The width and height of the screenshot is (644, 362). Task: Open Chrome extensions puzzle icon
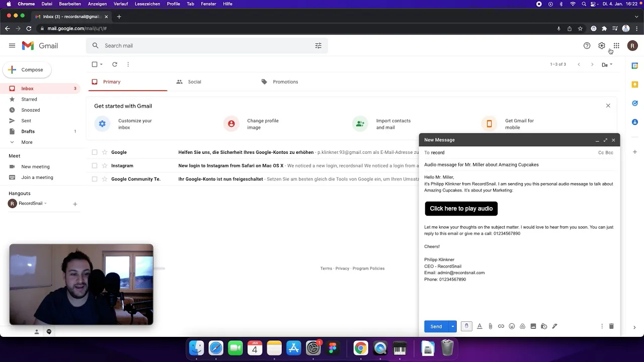tap(604, 29)
